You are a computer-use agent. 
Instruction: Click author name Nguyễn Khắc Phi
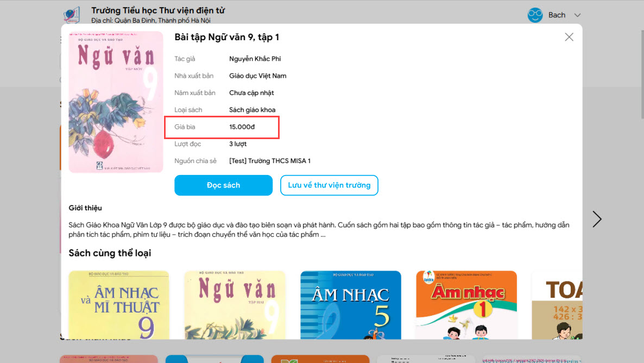(255, 59)
